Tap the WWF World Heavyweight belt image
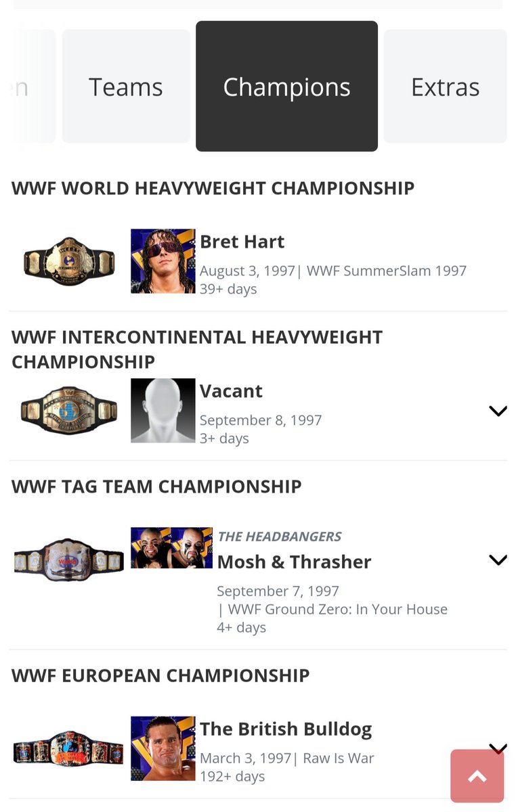516x812 pixels. click(x=69, y=261)
